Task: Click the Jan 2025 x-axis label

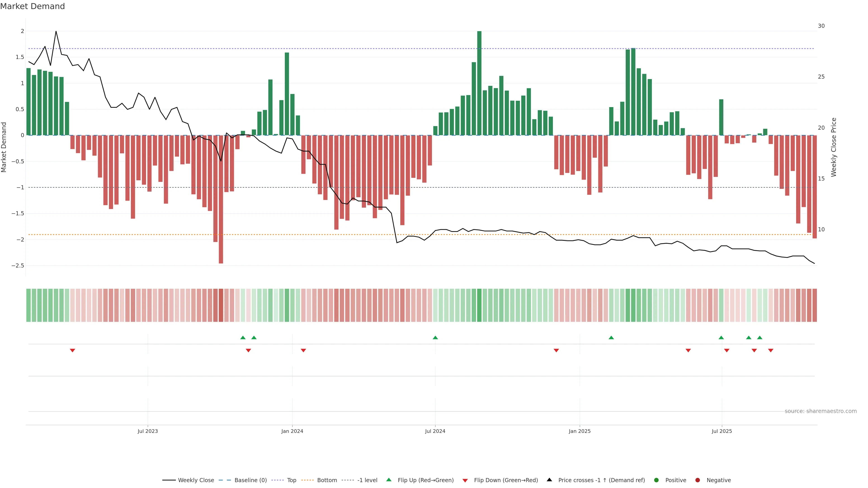Action: 580,431
